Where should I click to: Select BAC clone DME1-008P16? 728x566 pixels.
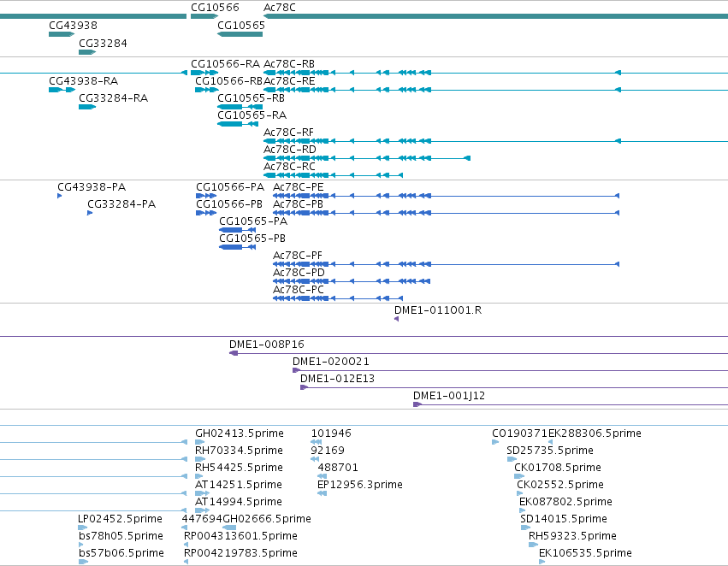(267, 345)
